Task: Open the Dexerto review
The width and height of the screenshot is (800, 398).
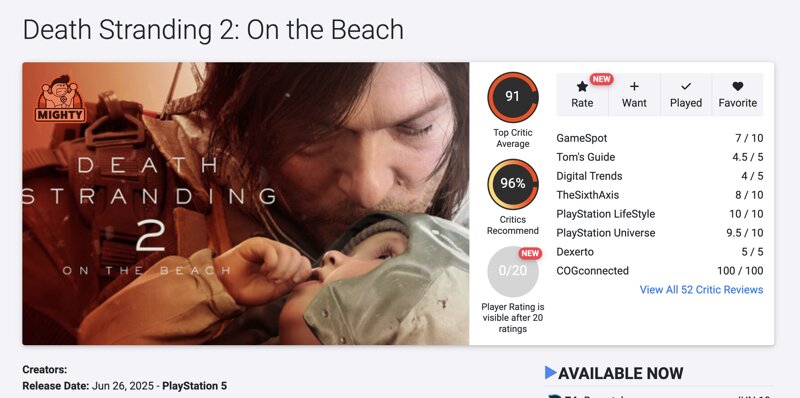Action: coord(660,252)
